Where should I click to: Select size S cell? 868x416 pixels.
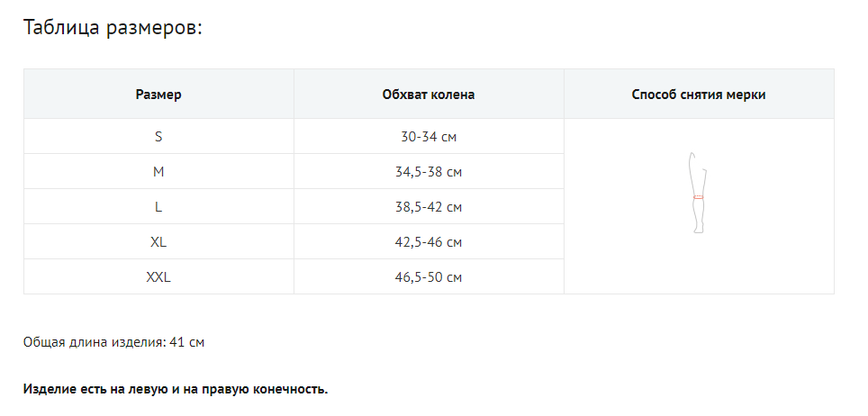point(158,137)
